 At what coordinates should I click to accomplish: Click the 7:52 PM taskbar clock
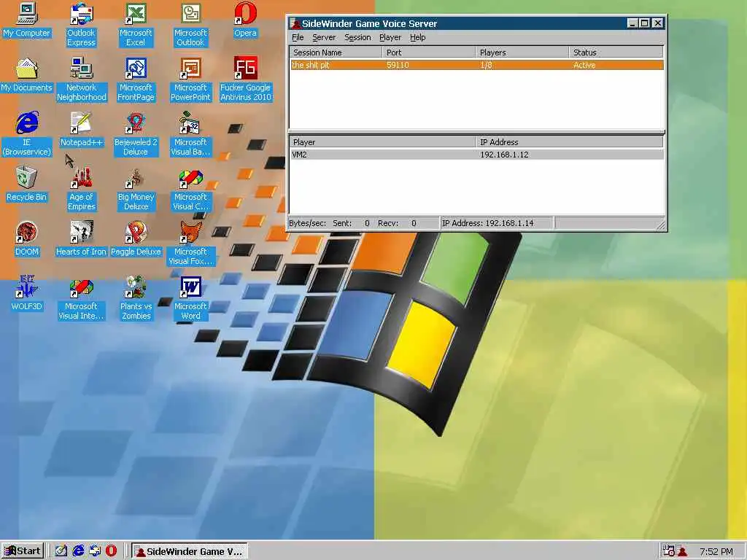(716, 551)
